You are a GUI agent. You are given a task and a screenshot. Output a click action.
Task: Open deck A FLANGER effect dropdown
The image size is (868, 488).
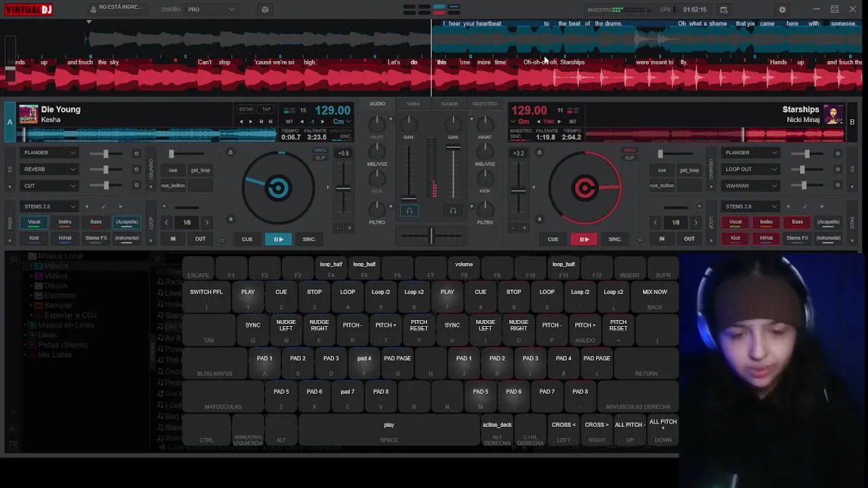(50, 153)
